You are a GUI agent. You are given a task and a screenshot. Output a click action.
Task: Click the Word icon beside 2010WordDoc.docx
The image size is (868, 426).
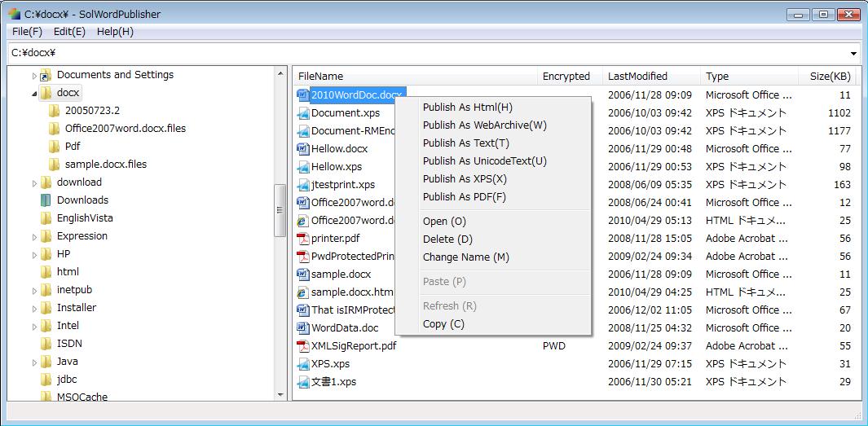point(303,95)
